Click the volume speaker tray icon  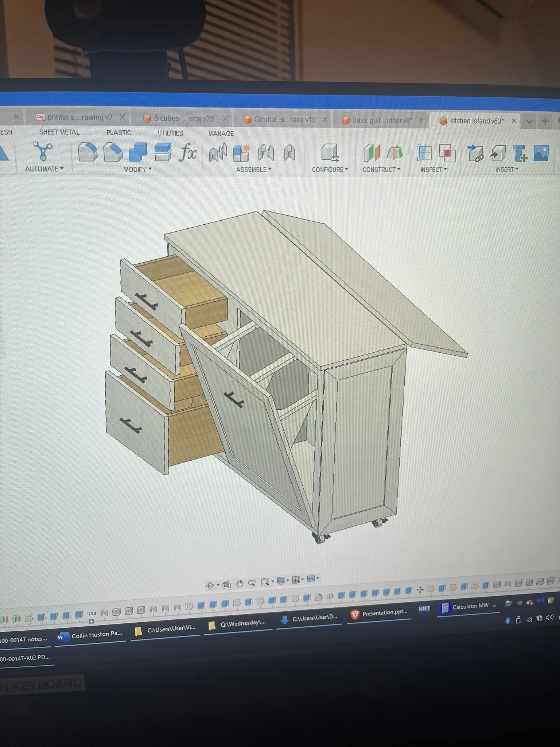pyautogui.click(x=550, y=617)
